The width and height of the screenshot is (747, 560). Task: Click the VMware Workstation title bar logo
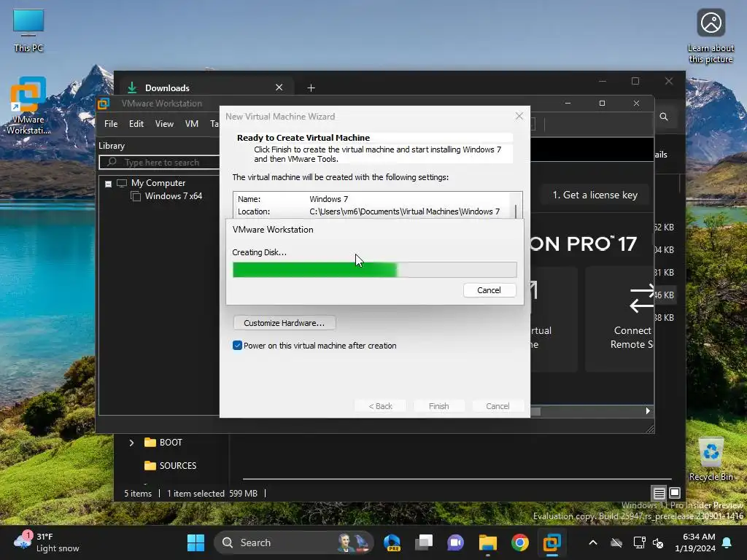point(104,104)
